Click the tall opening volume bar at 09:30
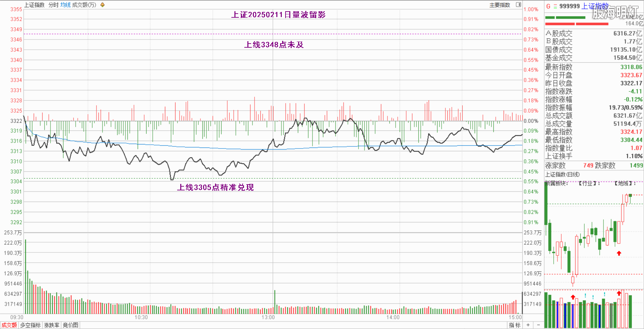This screenshot has width=644, height=329. (x=25, y=277)
